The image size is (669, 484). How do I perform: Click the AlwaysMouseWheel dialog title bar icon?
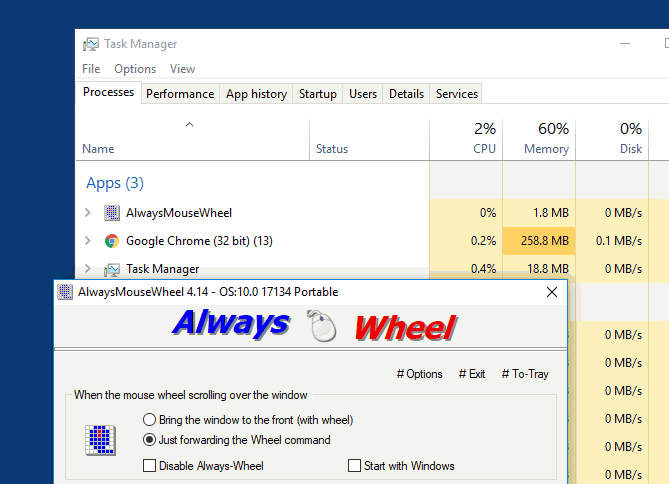(x=65, y=292)
